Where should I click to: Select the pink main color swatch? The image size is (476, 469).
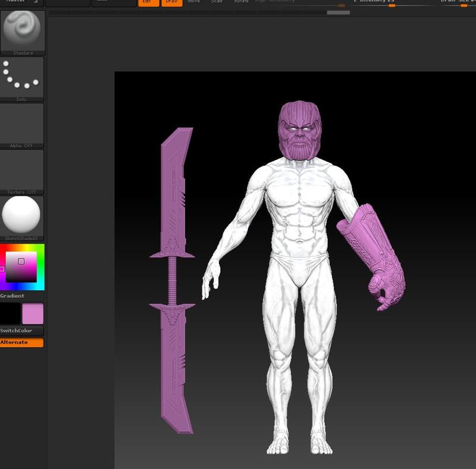(33, 313)
